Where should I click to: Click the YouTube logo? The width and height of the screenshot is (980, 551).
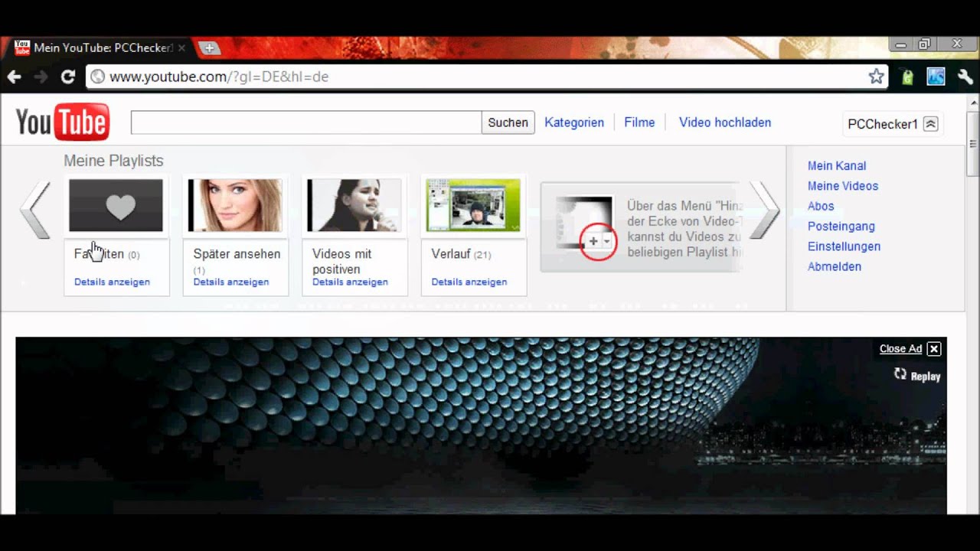63,122
